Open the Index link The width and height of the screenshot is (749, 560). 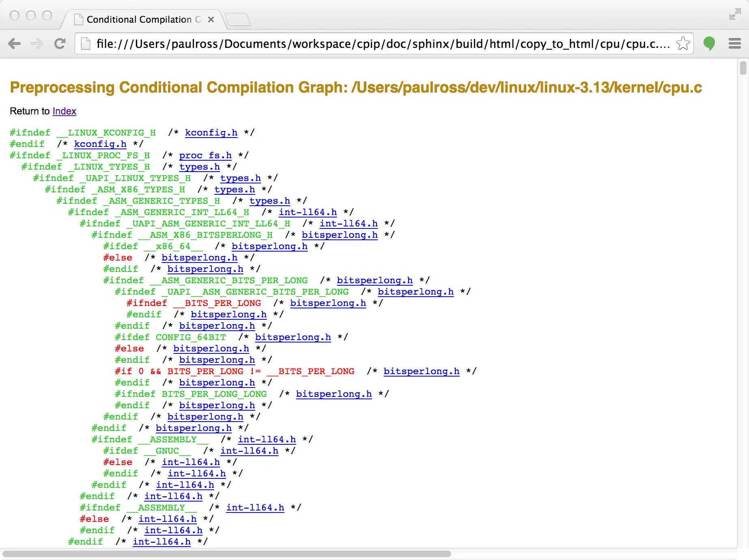pyautogui.click(x=65, y=111)
